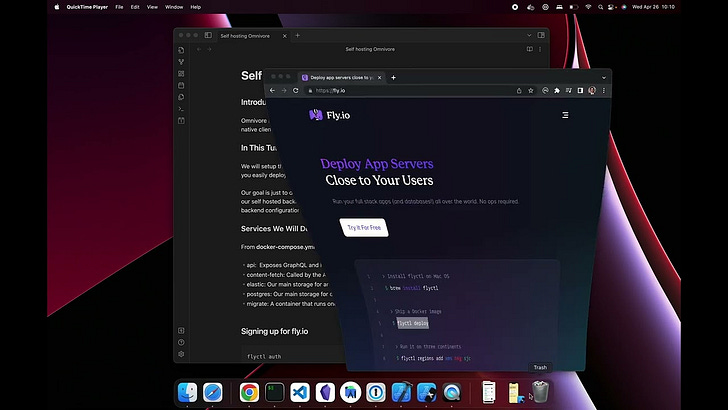Open a new tab in Obsidian

click(x=298, y=35)
